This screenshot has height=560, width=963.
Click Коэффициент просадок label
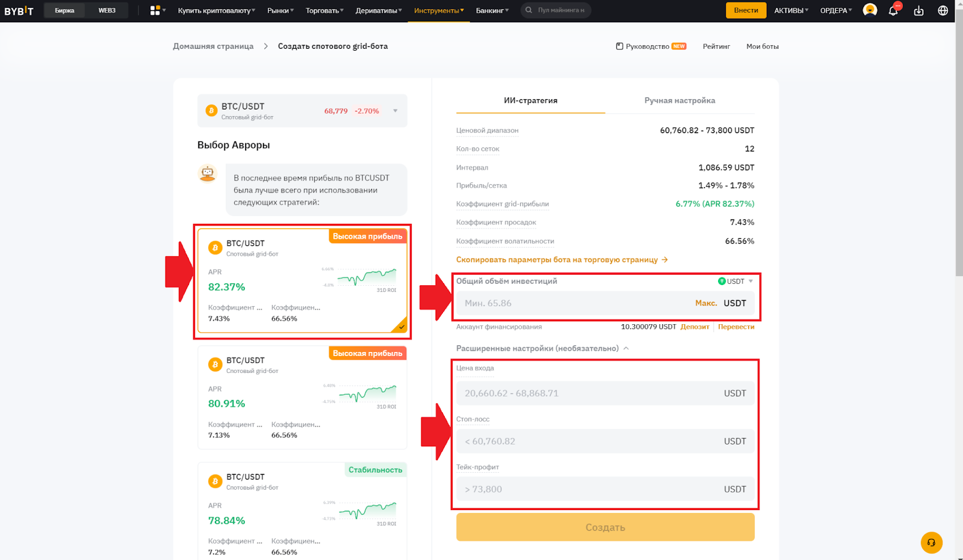(496, 223)
